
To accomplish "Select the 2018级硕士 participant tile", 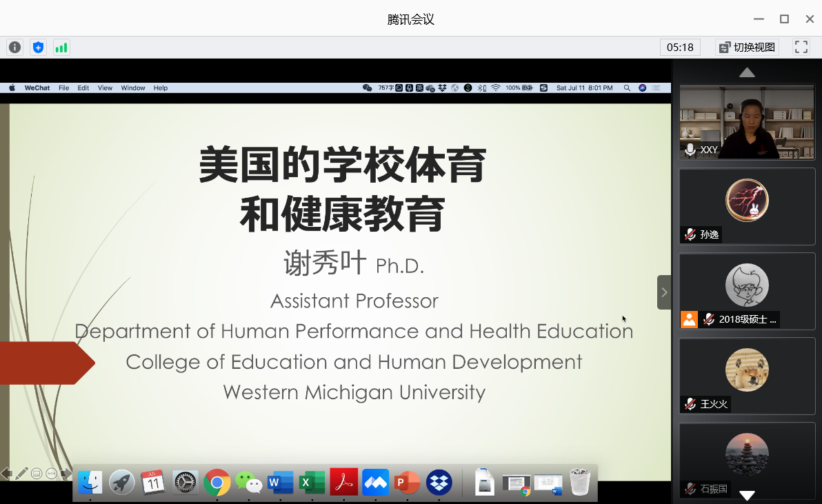I will pyautogui.click(x=747, y=290).
